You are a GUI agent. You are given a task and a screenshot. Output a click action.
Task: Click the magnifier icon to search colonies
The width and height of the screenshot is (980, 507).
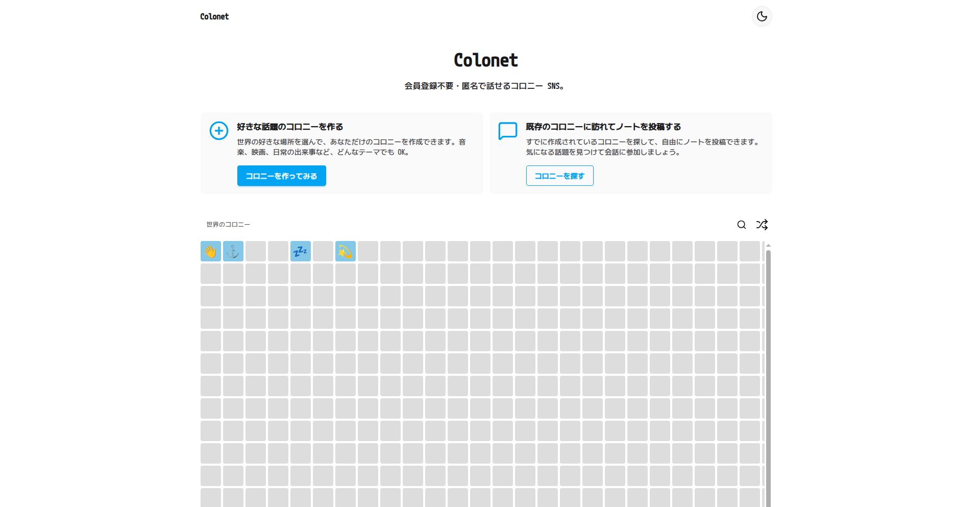[741, 225]
